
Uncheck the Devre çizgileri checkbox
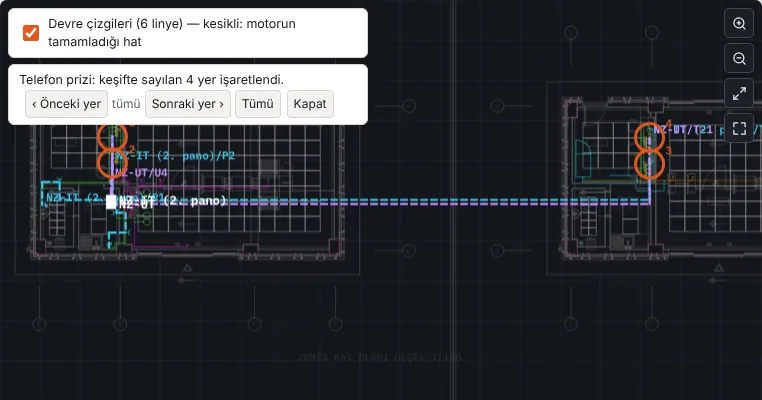[x=31, y=33]
